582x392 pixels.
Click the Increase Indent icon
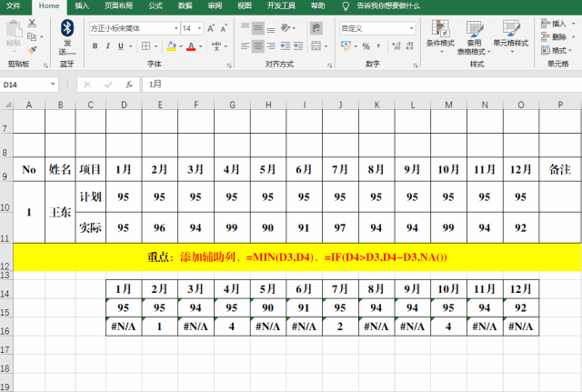point(298,46)
